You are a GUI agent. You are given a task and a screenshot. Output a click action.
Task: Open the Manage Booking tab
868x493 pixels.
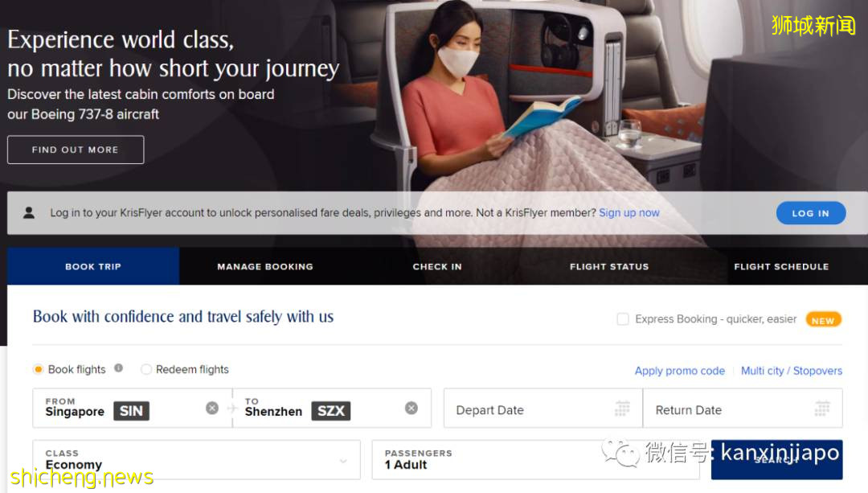coord(265,266)
